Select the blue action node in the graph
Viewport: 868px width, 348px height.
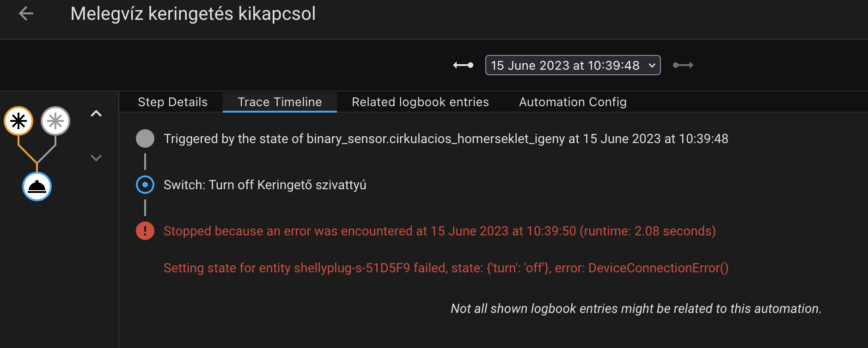(37, 186)
